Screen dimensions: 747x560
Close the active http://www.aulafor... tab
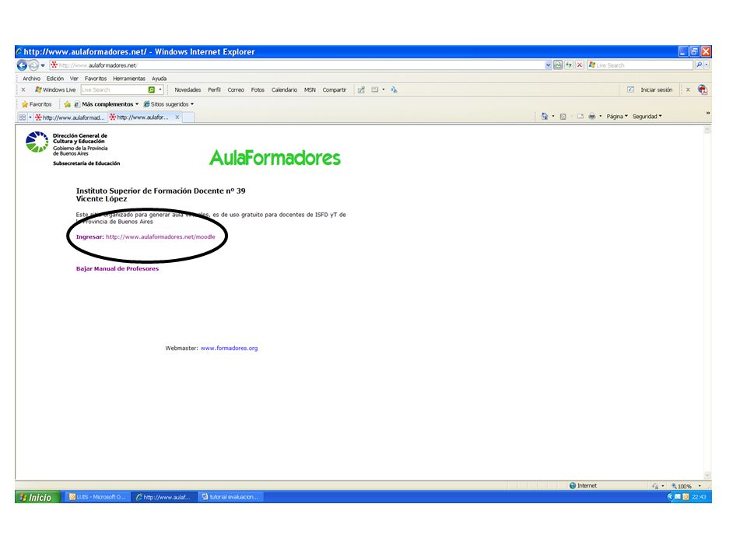pyautogui.click(x=177, y=117)
